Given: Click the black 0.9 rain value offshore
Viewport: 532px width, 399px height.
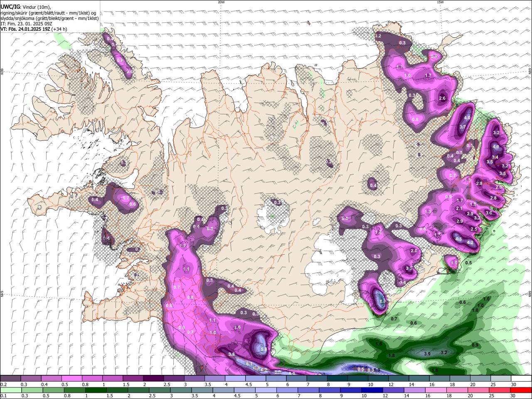Looking at the screenshot, I should pos(475,345).
